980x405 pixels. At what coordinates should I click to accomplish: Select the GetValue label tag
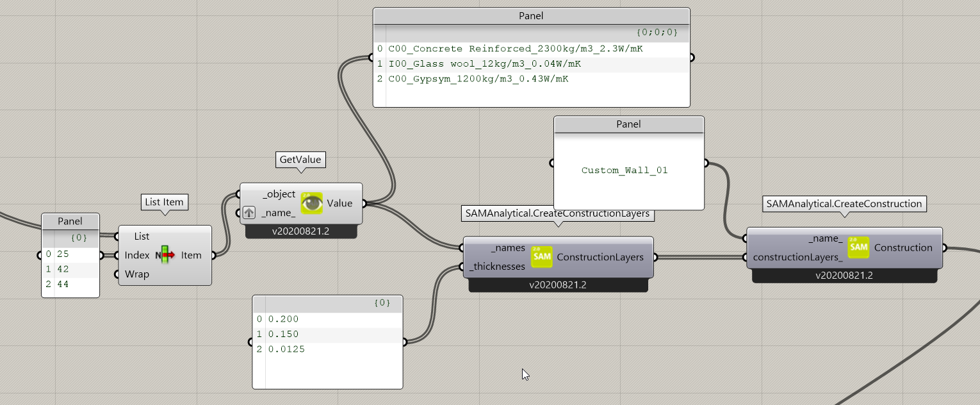pos(300,159)
